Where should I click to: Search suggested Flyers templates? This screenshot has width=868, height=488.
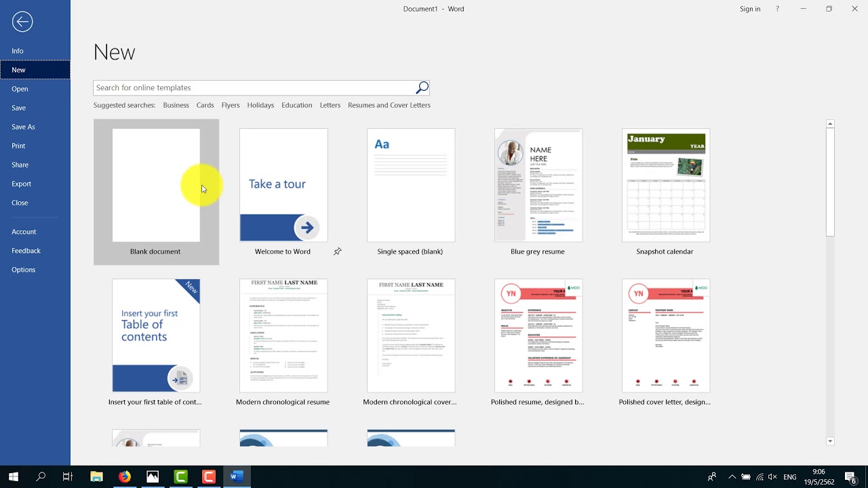pos(231,105)
